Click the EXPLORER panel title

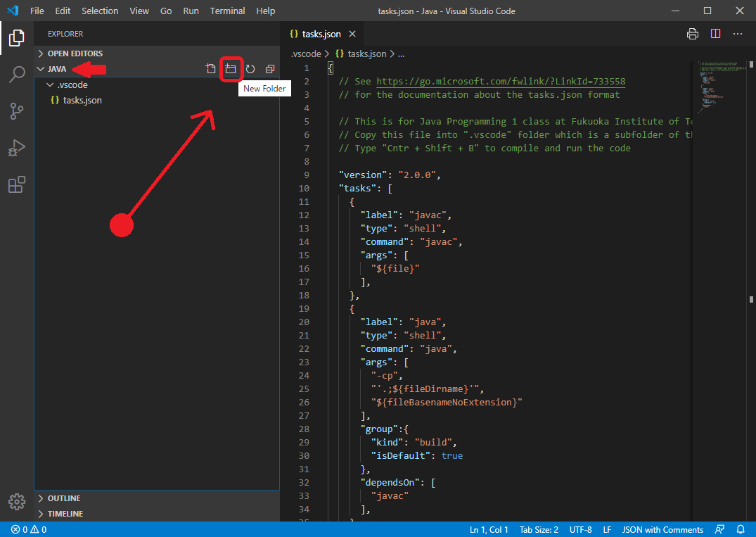[65, 34]
